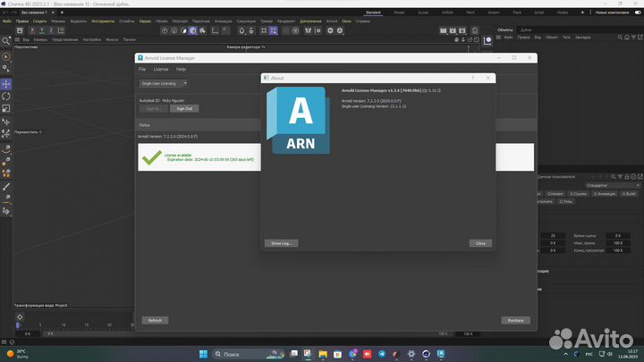The image size is (644, 362).
Task: Click the highlighted purple mode icon in top toolbar
Action: pos(192,30)
